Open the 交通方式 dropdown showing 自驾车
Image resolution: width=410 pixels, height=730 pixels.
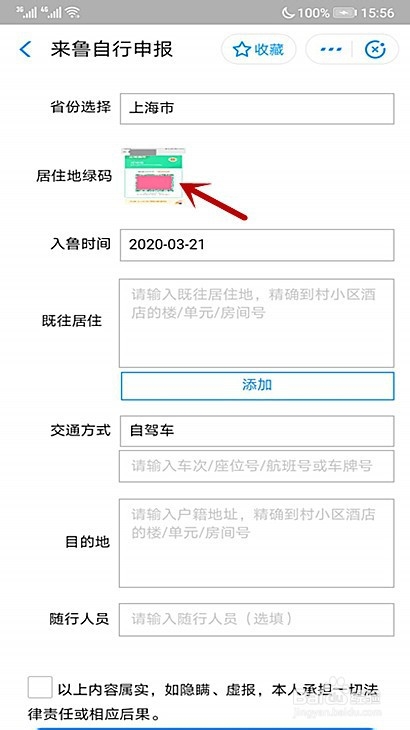click(257, 431)
